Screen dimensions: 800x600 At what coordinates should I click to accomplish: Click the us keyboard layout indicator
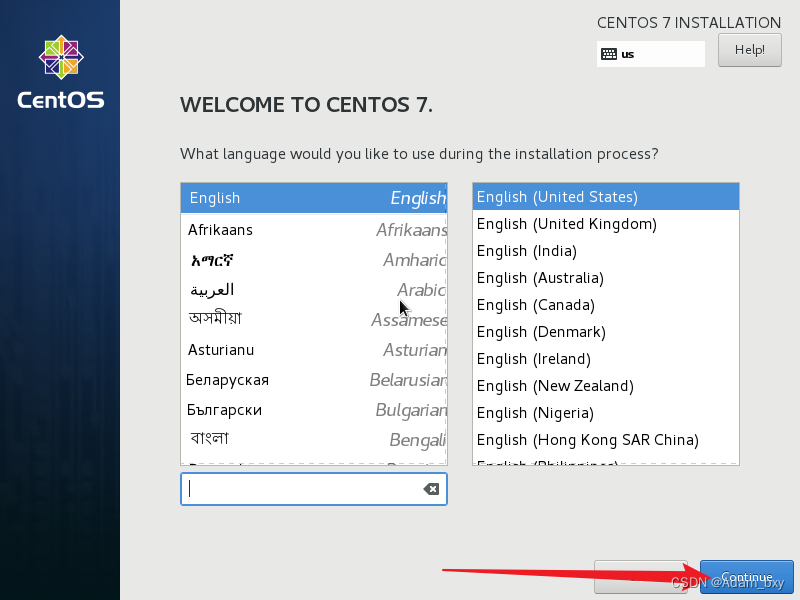pyautogui.click(x=651, y=54)
